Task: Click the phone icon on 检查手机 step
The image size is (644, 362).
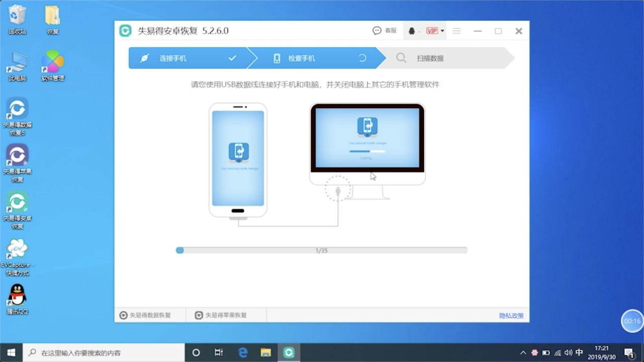Action: point(277,58)
